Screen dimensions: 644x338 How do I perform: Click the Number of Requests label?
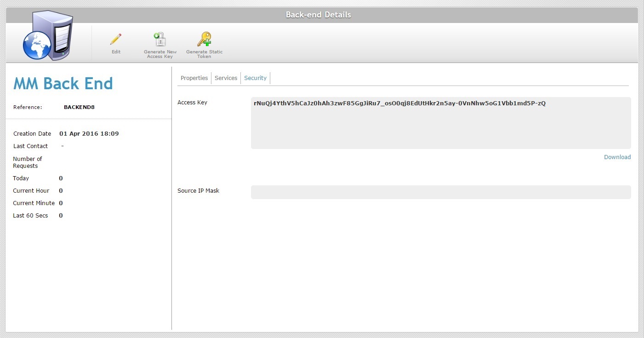(28, 162)
